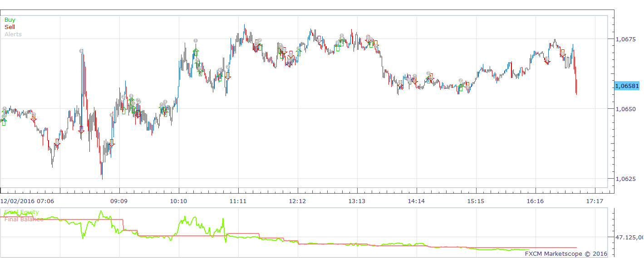
Task: Click the 12:12 time axis label
Action: [x=297, y=201]
